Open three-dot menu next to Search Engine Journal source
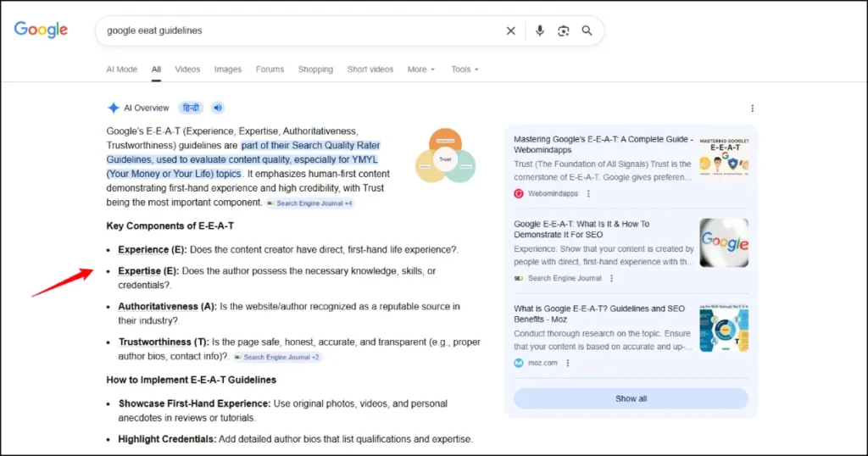Screen dimensions: 868x456 (611, 278)
